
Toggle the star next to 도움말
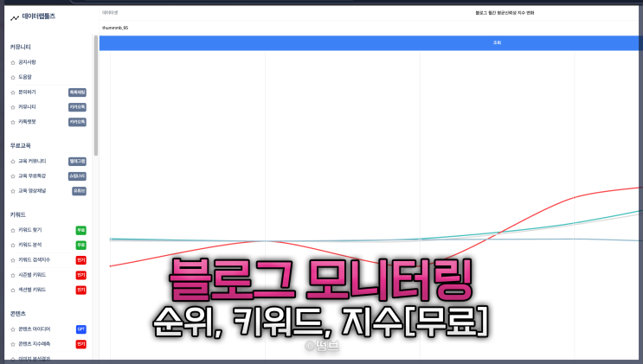(13, 78)
